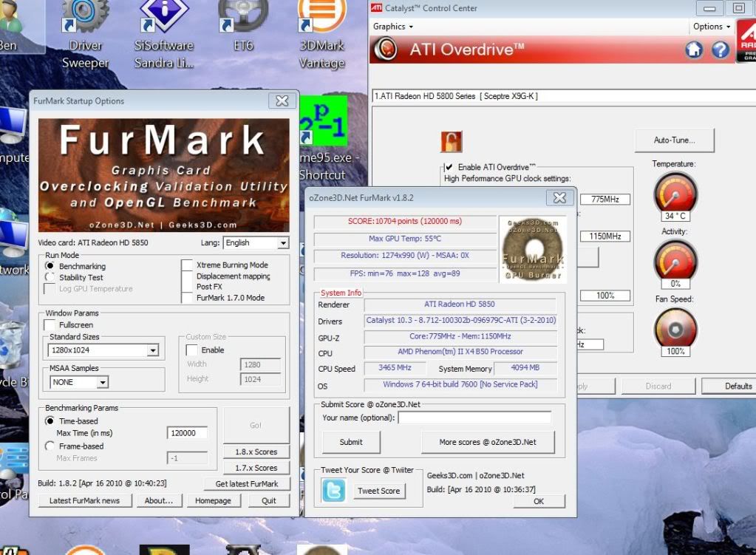Expand the ATI Radeon HD 5800 Series display selector
This screenshot has width=756, height=555.
564,96
